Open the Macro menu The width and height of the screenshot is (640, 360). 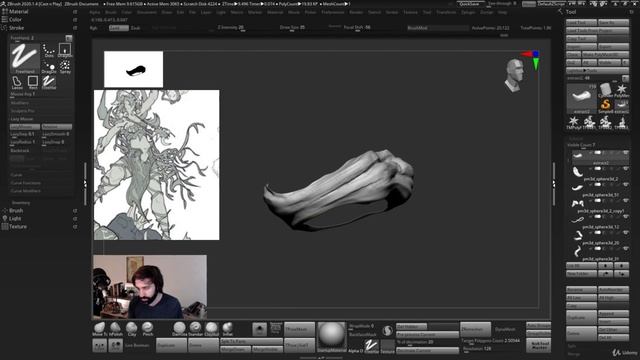pyautogui.click(x=237, y=12)
